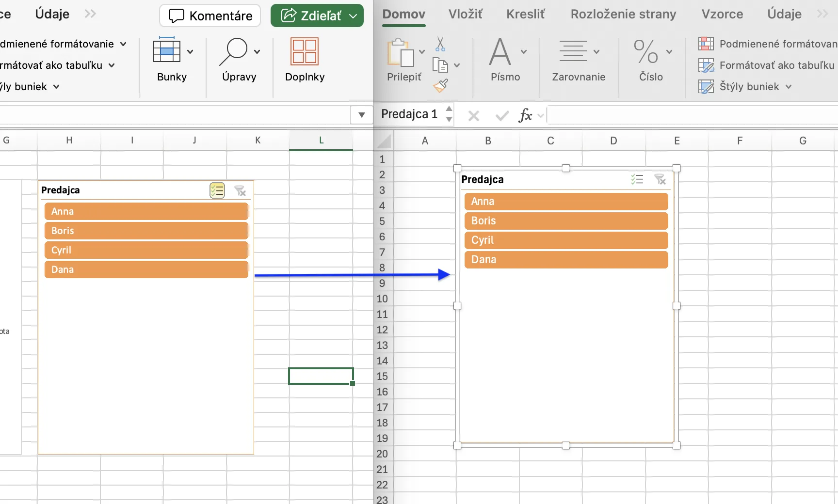The image size is (838, 504).
Task: Click the Copy icon in the ribbon
Action: pos(440,65)
